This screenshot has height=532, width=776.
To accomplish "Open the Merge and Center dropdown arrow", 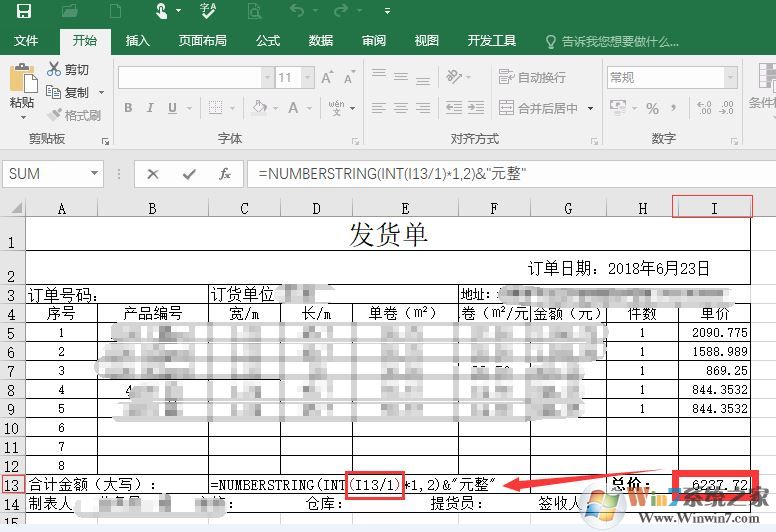I will click(x=590, y=108).
